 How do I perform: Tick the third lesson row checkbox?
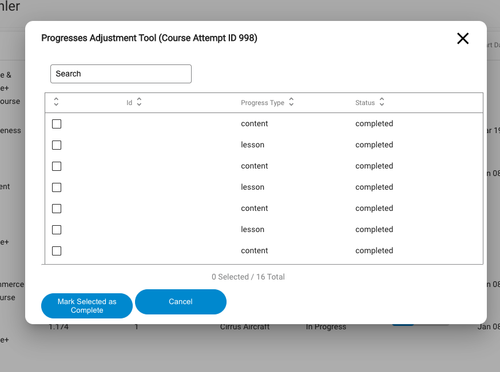(57, 230)
